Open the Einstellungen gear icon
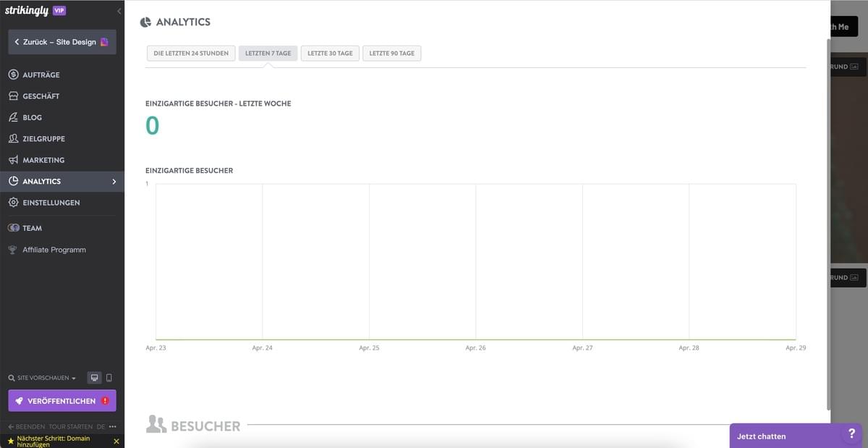 [12, 203]
